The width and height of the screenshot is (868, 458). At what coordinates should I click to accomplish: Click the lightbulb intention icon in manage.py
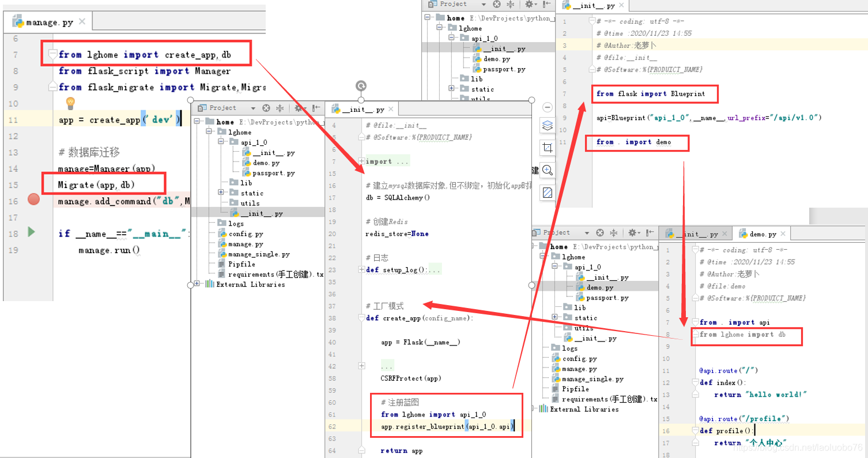click(70, 103)
